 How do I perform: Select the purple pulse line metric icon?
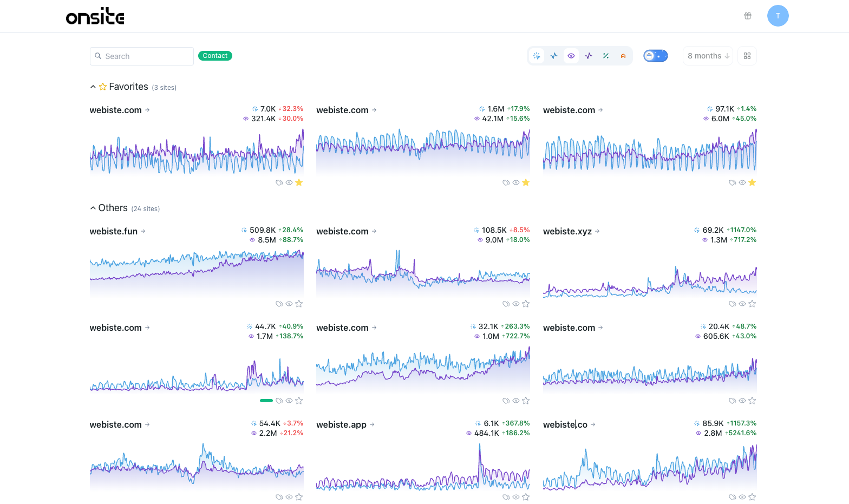[x=589, y=56]
